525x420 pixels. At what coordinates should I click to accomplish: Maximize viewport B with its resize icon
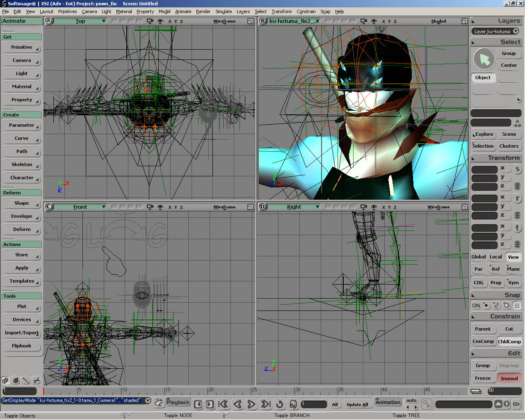click(x=464, y=21)
